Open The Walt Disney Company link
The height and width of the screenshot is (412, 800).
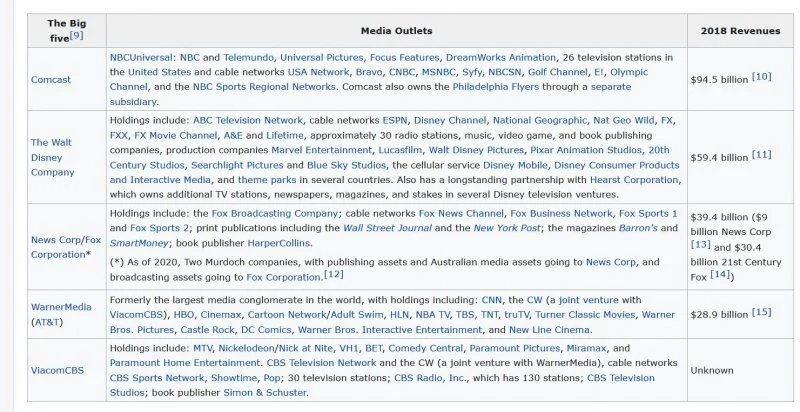pos(53,158)
